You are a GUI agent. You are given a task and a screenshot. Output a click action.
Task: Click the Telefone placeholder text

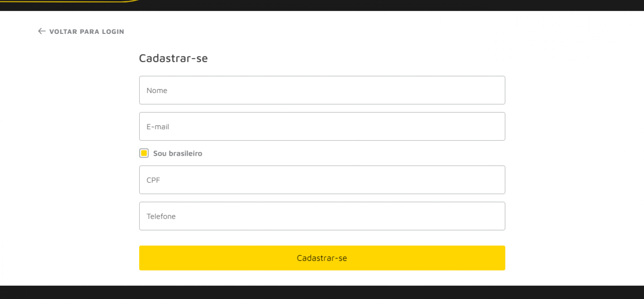click(161, 216)
